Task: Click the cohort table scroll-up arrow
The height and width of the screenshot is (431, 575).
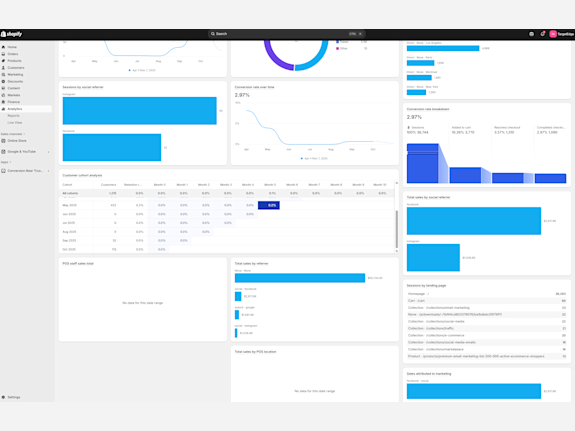Action: coord(396,183)
